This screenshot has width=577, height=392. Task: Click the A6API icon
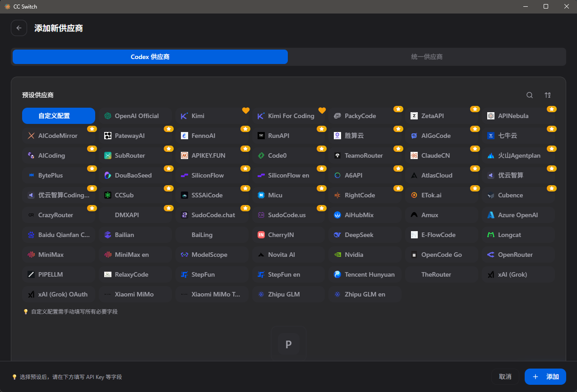(337, 175)
